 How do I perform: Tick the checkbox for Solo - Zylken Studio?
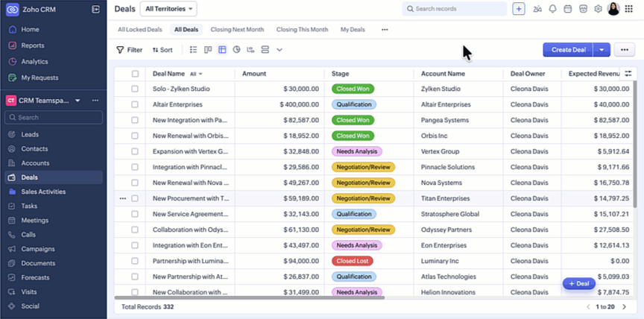135,89
